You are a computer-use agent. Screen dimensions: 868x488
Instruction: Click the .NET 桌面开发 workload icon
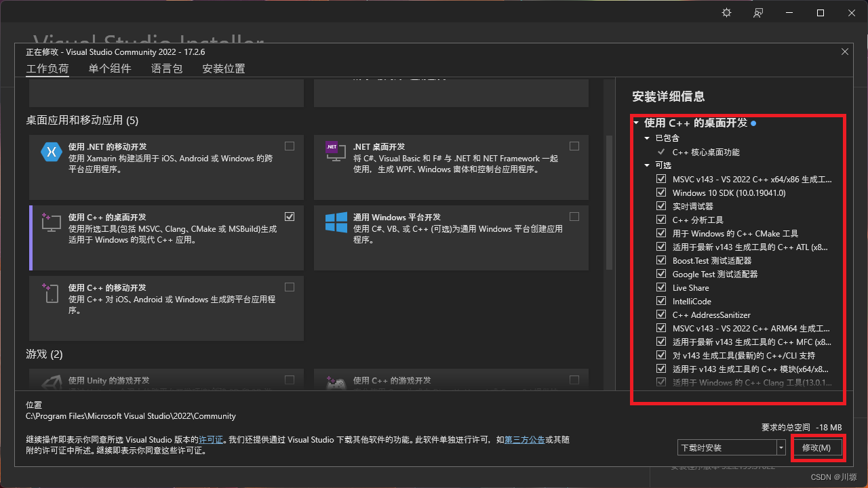(x=335, y=152)
